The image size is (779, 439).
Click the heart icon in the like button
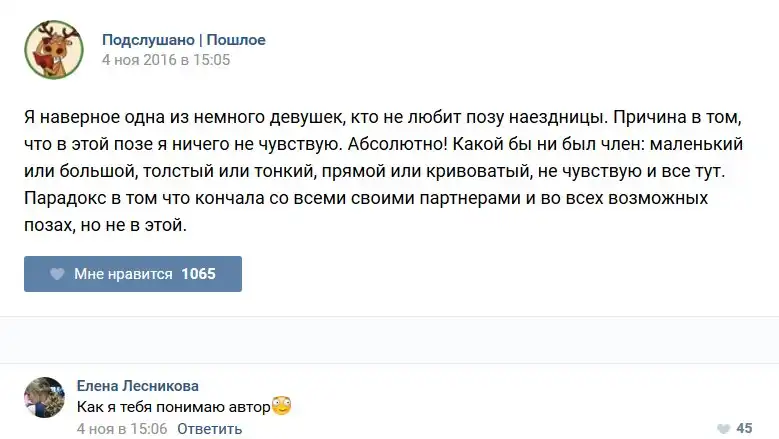coord(57,274)
